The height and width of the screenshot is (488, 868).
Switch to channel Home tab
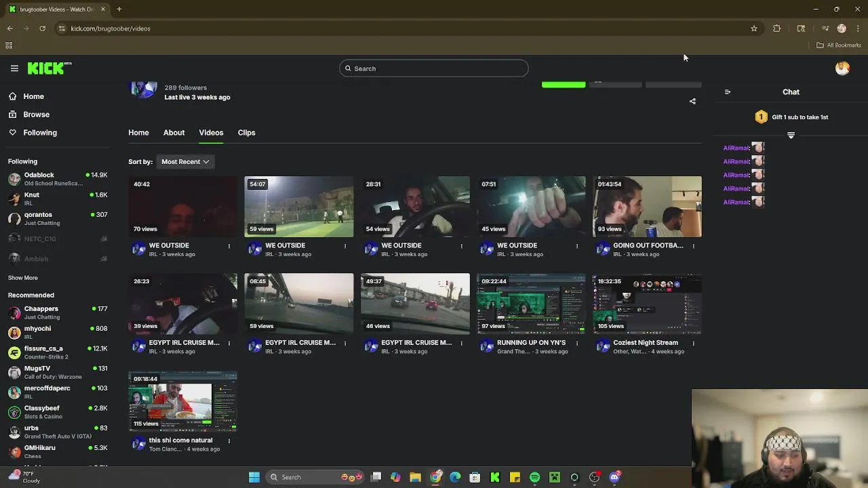click(138, 133)
